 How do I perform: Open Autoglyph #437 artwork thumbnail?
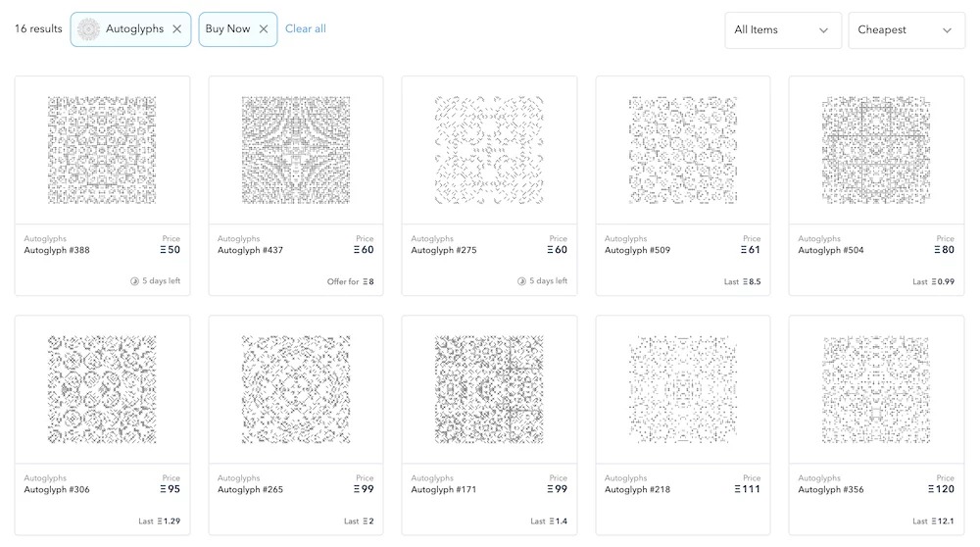point(295,149)
